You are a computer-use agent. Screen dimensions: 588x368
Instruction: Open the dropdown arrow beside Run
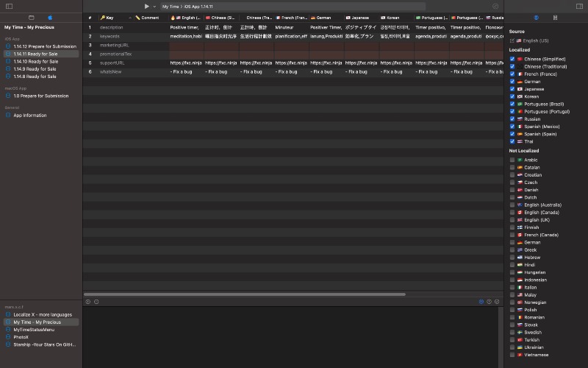(x=154, y=7)
